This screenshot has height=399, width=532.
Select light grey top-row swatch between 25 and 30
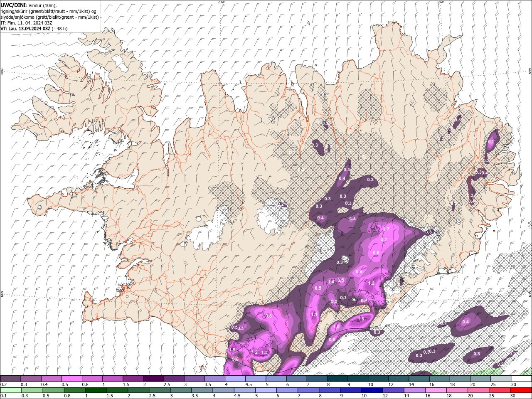click(501, 378)
